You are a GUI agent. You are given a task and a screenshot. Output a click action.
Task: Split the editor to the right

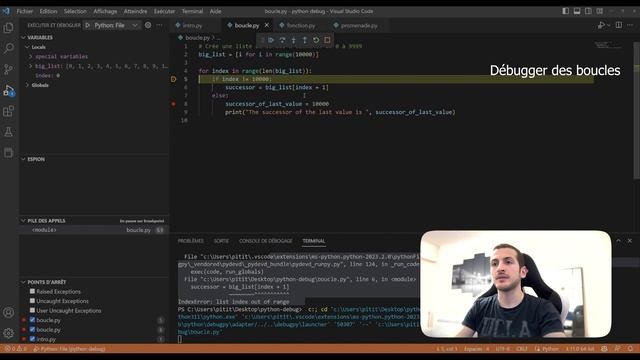619,25
